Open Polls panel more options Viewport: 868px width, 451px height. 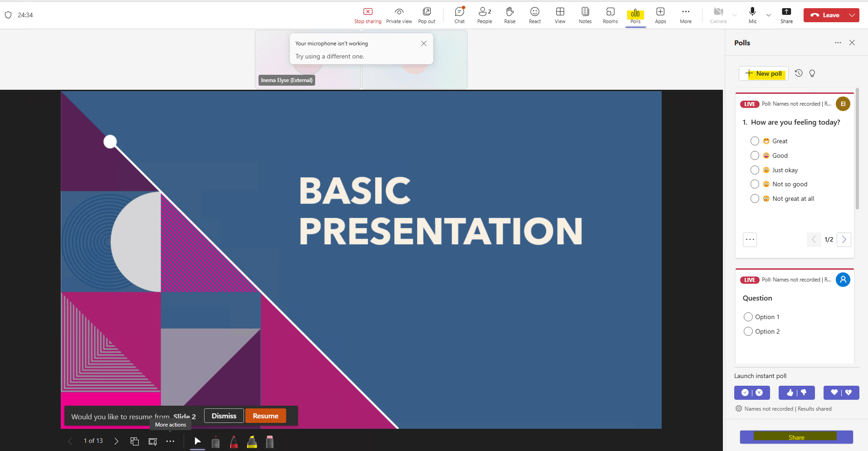click(x=838, y=43)
